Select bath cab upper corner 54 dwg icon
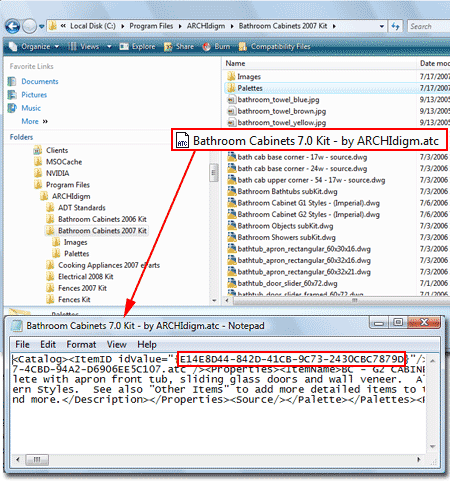450x481 pixels. click(x=231, y=180)
